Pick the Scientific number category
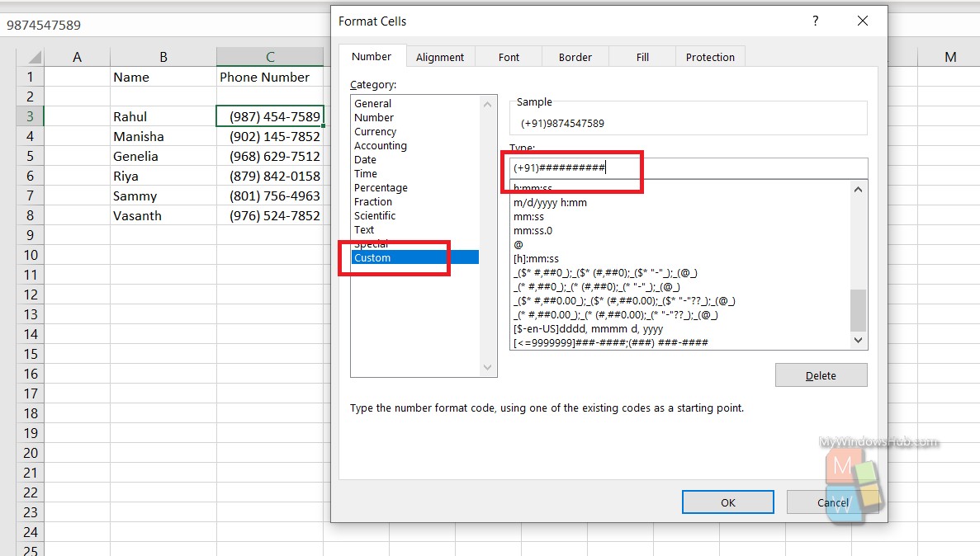The width and height of the screenshot is (980, 556). click(375, 215)
